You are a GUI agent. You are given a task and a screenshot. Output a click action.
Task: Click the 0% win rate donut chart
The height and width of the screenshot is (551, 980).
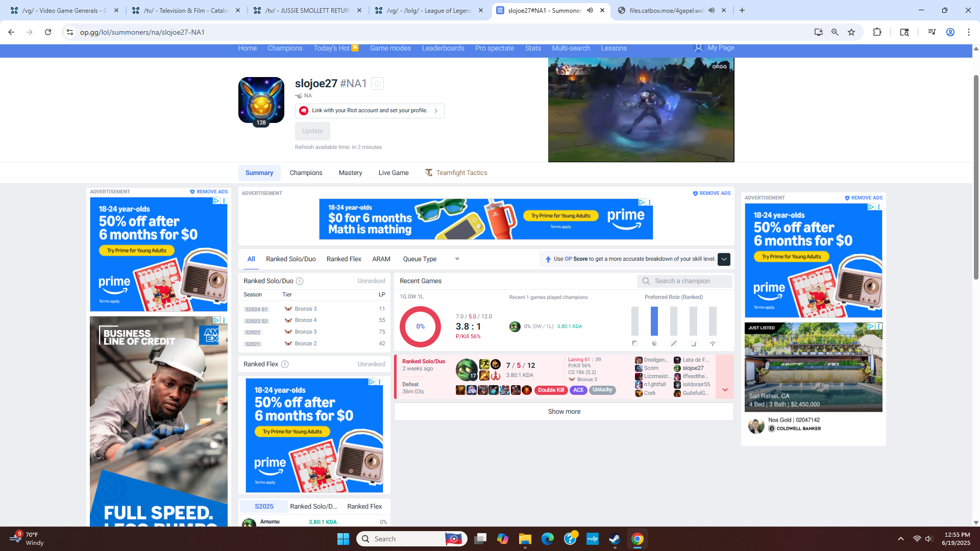[420, 327]
